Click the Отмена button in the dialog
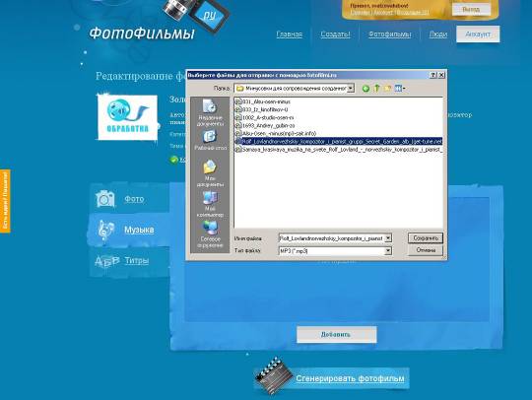This screenshot has height=400, width=532. coord(426,250)
